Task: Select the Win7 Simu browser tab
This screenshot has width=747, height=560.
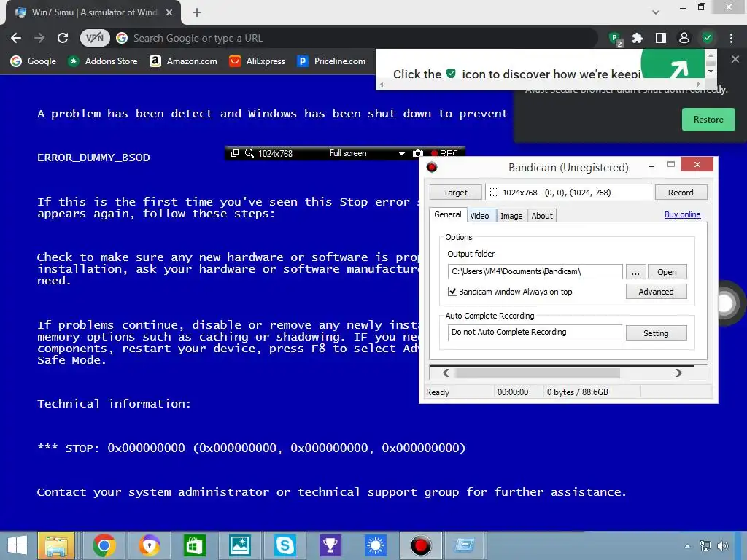Action: pos(93,12)
